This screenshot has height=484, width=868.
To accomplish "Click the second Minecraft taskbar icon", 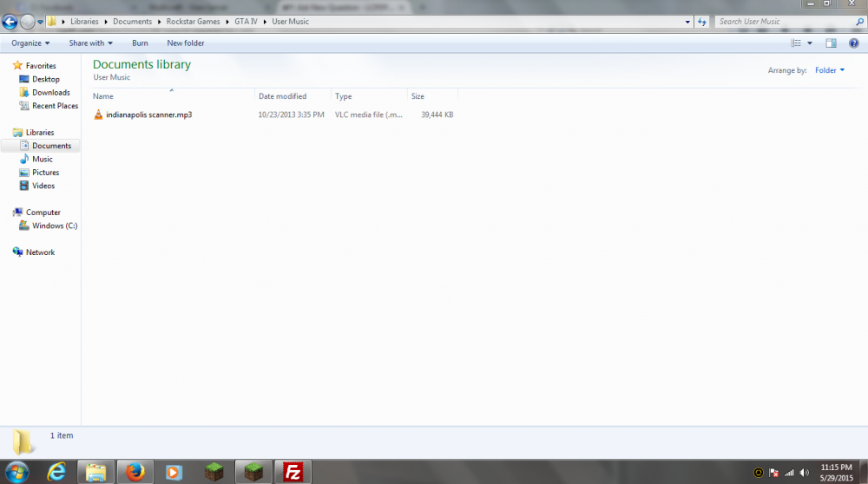I will (253, 472).
